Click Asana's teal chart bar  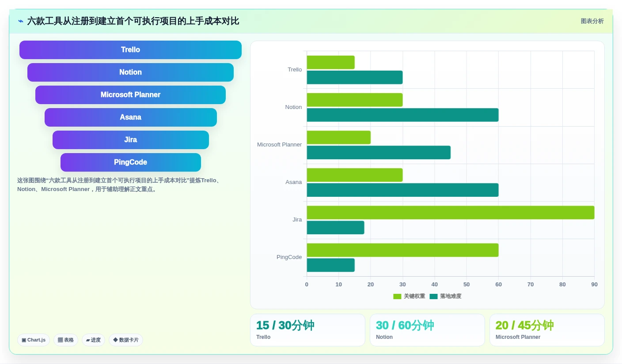402,190
